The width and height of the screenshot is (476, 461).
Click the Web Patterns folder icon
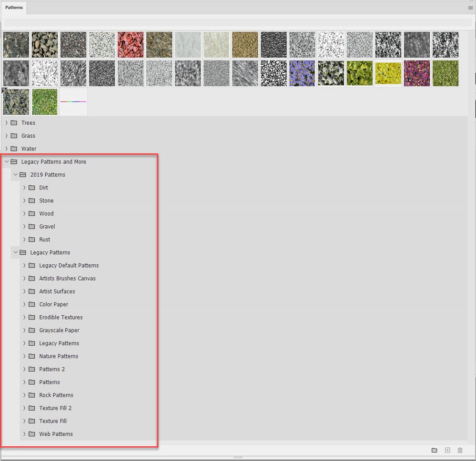click(x=32, y=434)
